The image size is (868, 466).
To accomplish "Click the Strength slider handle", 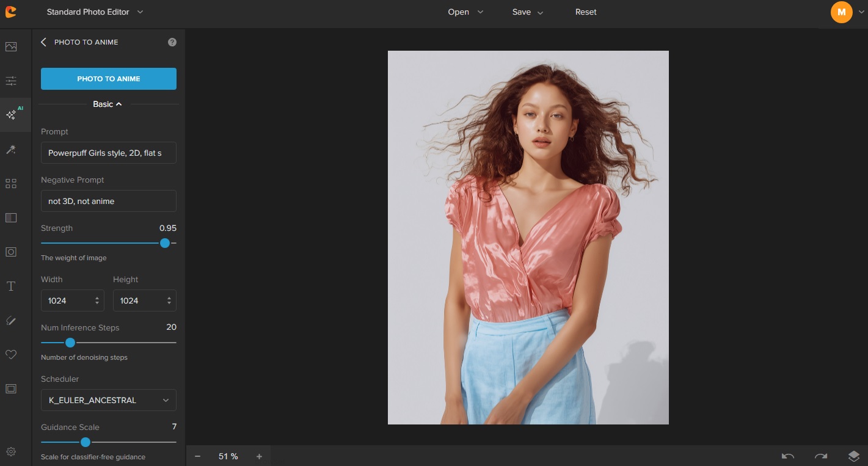I will tap(165, 243).
